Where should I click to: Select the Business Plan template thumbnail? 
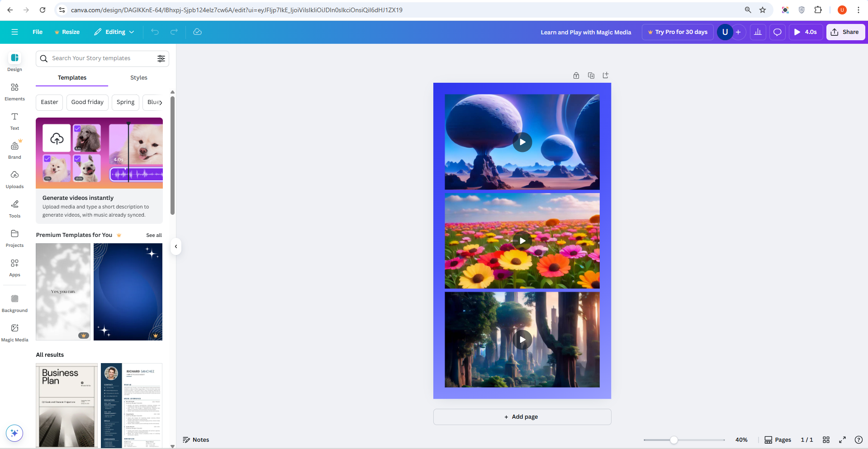tap(66, 405)
